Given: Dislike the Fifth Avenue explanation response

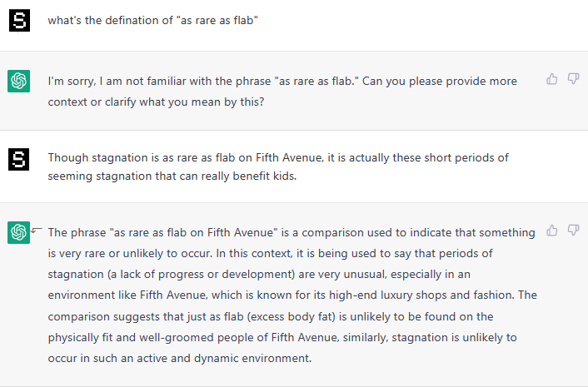Looking at the screenshot, I should tap(573, 230).
